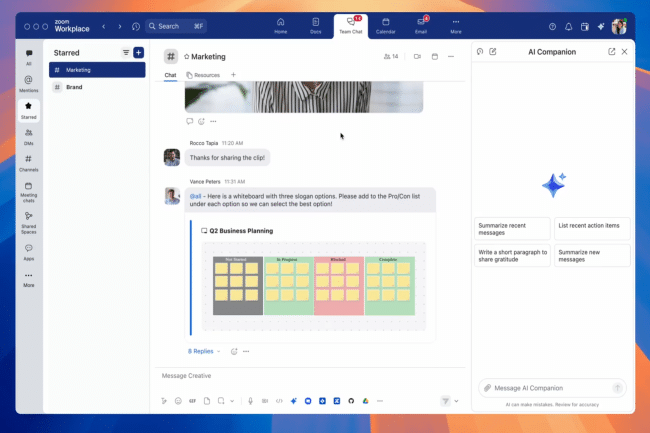Viewport: 650px width, 433px height.
Task: Expand the 8 Replies thread
Action: tap(204, 351)
